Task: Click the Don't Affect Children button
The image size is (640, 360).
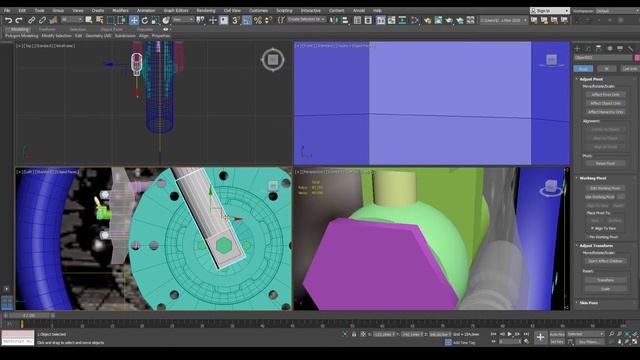Action: click(605, 261)
